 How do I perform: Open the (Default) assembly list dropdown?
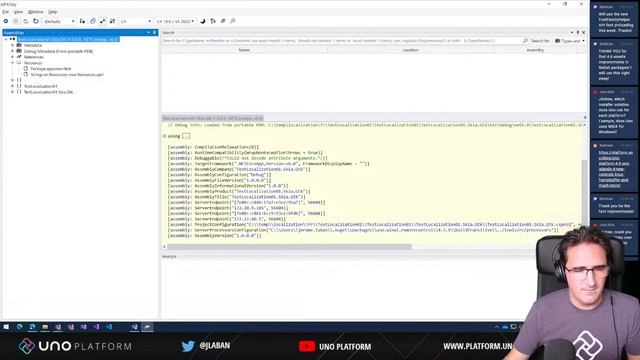59,21
